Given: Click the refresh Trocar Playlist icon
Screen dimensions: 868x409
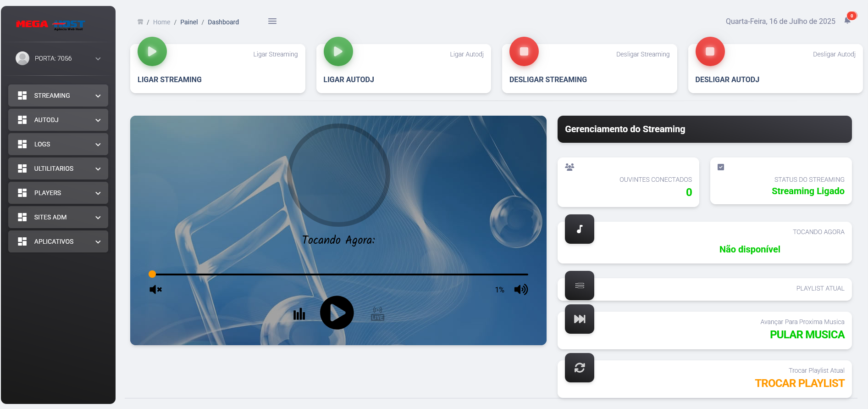Looking at the screenshot, I should (x=580, y=368).
